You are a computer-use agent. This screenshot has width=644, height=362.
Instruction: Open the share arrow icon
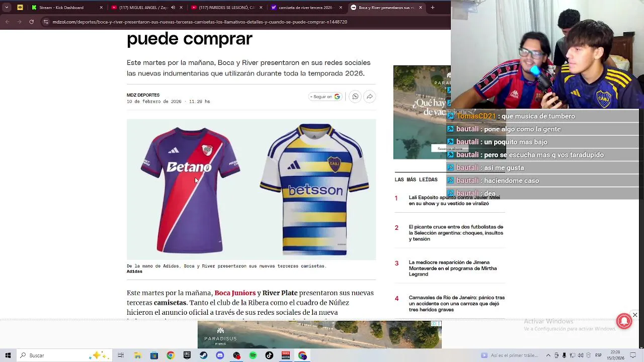(x=369, y=97)
